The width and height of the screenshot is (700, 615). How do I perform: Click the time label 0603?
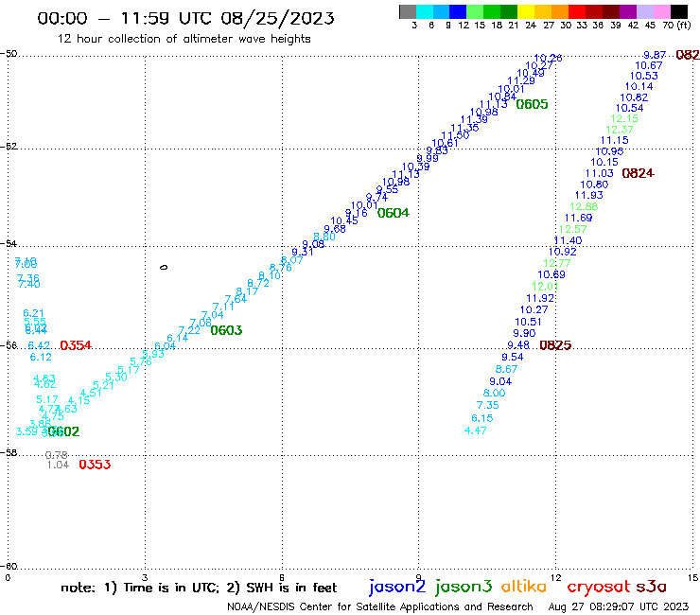(x=226, y=330)
